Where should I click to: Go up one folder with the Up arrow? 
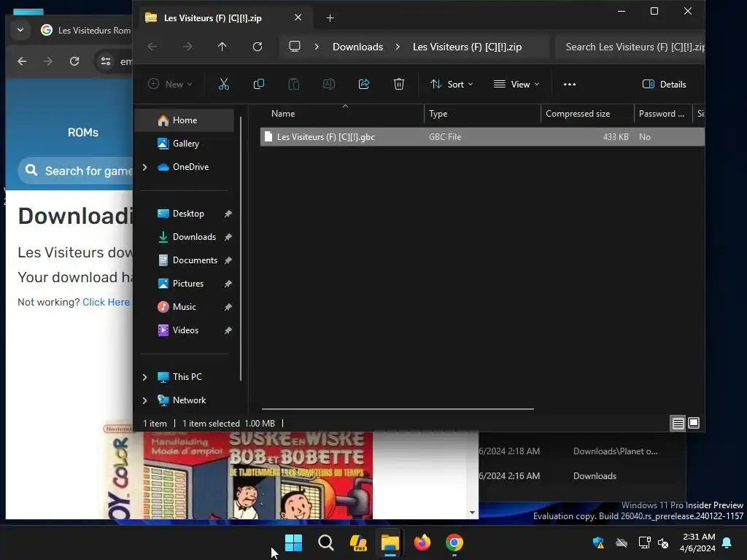coord(222,47)
